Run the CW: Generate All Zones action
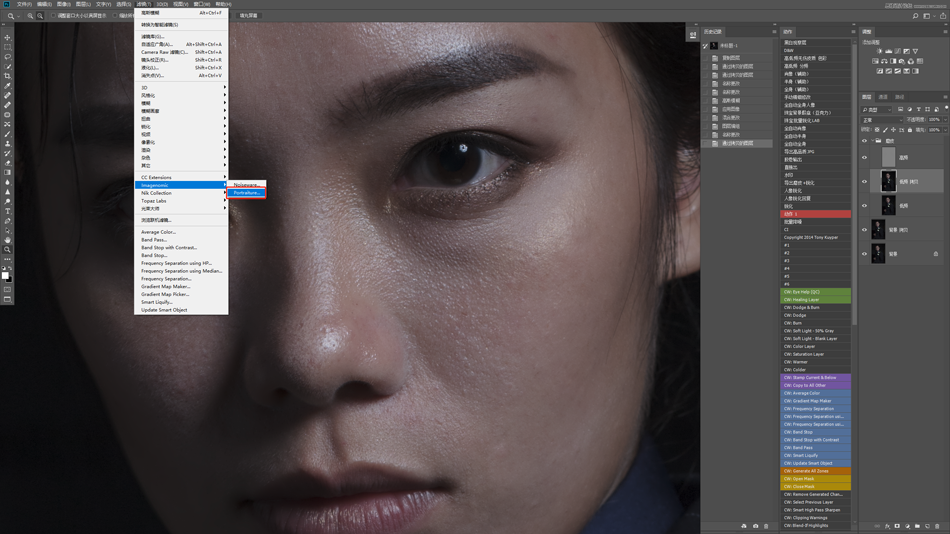Viewport: 950px width, 534px height. (x=815, y=471)
